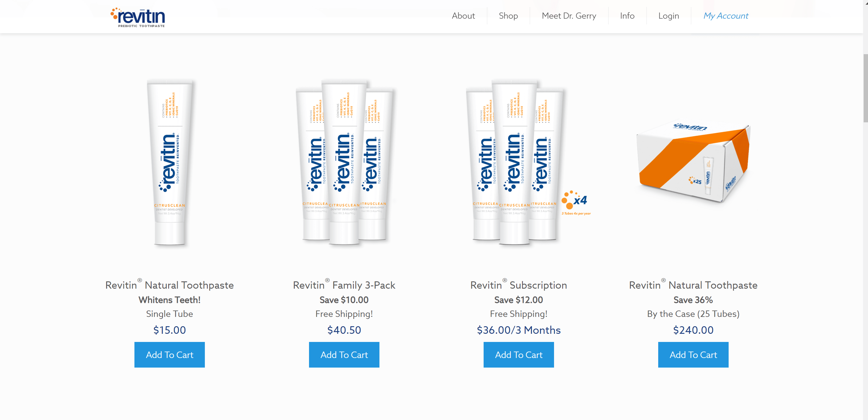
Task: Click the My Account navigation link
Action: click(726, 15)
